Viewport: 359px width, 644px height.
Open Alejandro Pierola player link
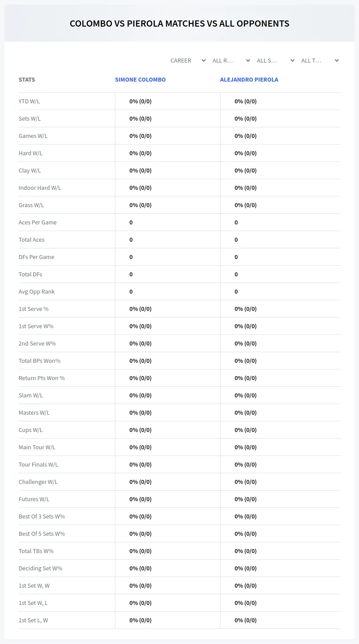pos(249,80)
